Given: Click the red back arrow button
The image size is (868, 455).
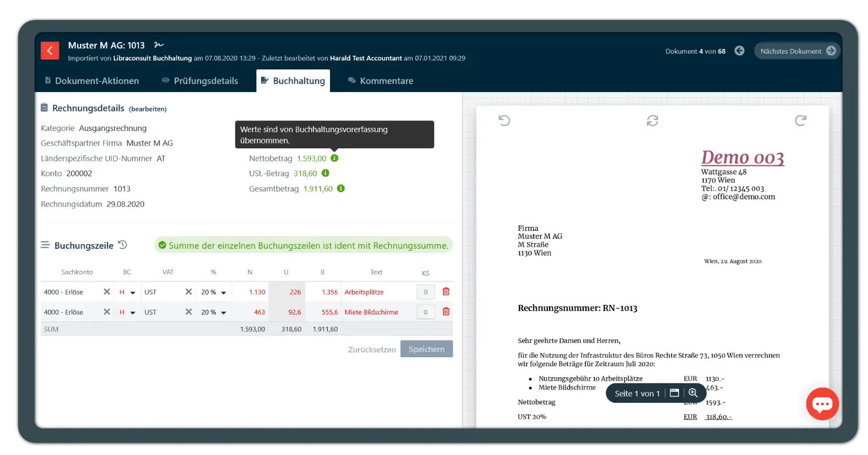Looking at the screenshot, I should tap(50, 50).
